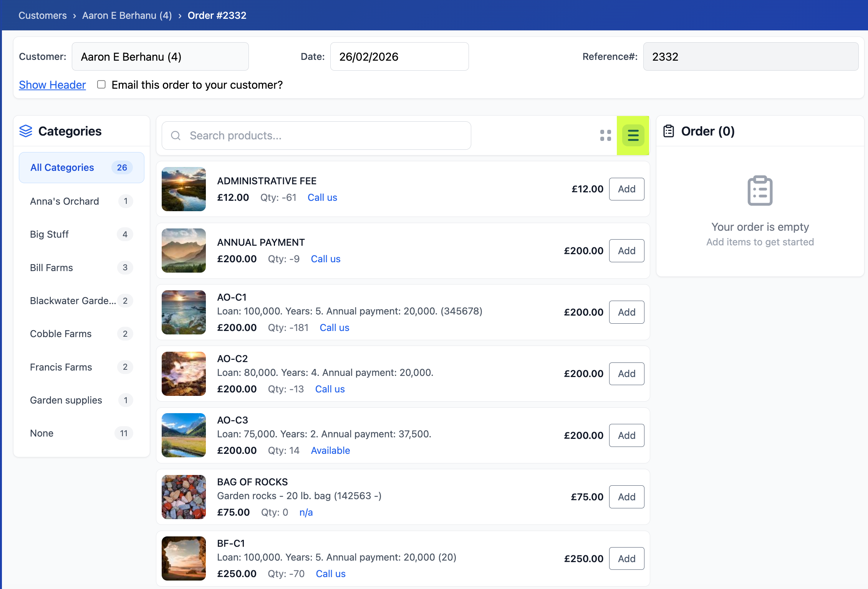The height and width of the screenshot is (589, 868).
Task: Open the Administrative Fee product thumbnail
Action: click(184, 189)
